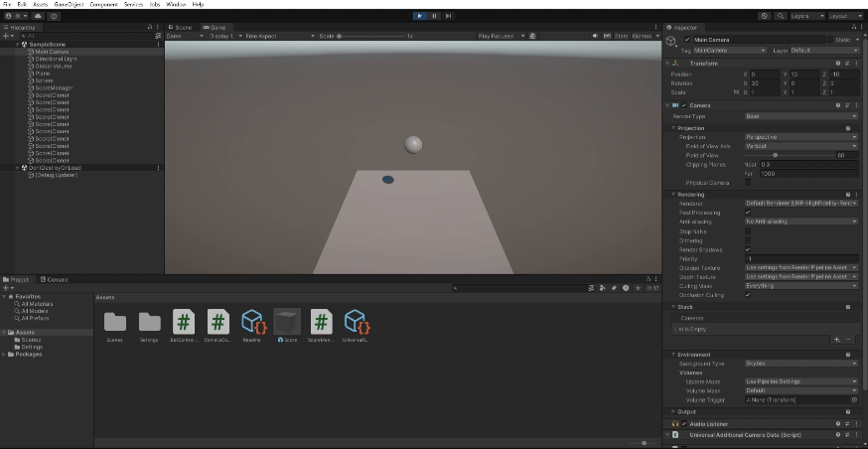
Task: Enable the Physical Camera checkbox
Action: pos(748,183)
